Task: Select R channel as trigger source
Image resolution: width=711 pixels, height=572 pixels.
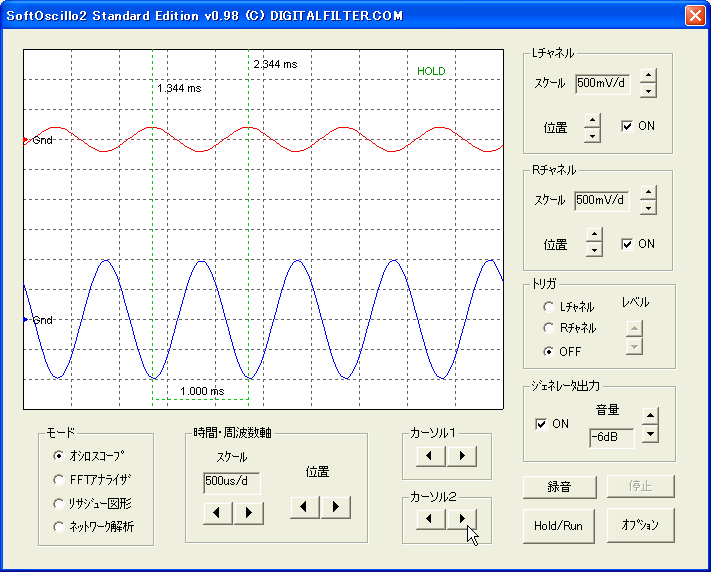Action: point(549,328)
